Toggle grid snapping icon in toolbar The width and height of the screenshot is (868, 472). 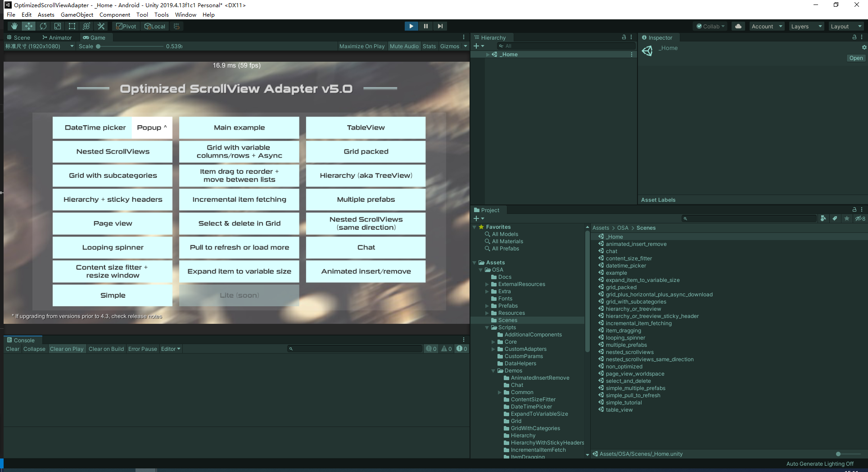click(x=176, y=26)
